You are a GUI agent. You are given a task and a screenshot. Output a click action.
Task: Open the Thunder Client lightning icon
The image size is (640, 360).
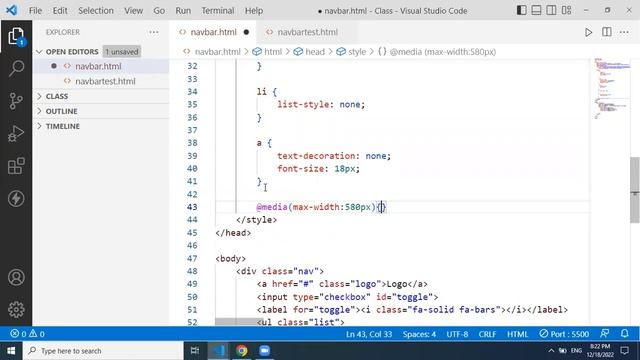pos(16,199)
